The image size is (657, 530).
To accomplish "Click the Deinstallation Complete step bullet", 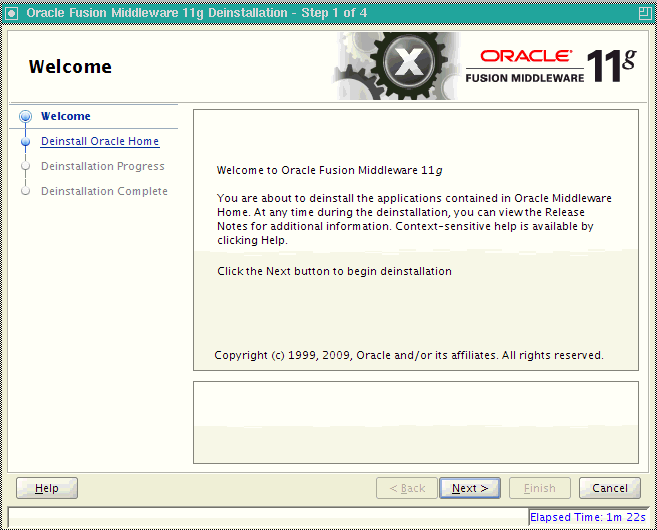I will (x=26, y=191).
